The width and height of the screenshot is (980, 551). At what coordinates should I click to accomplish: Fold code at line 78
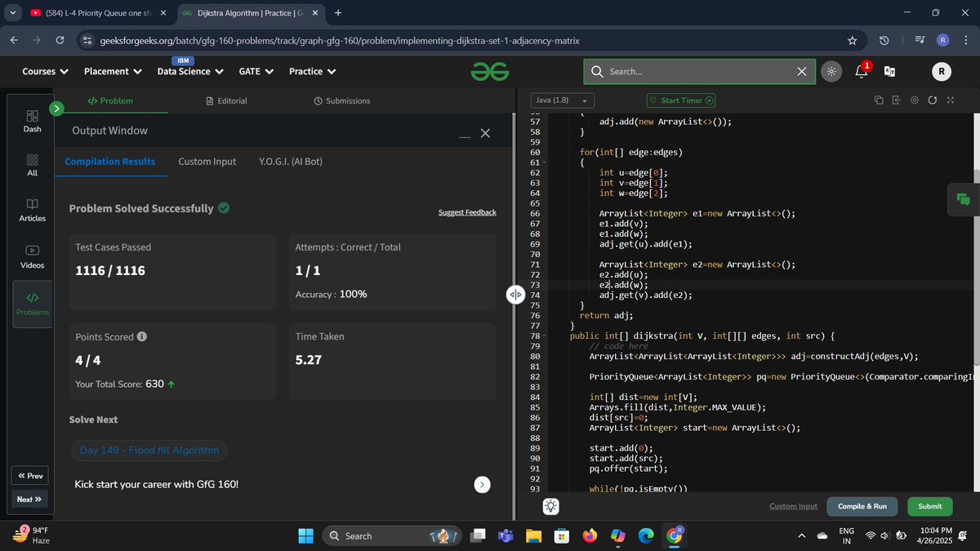(x=545, y=336)
